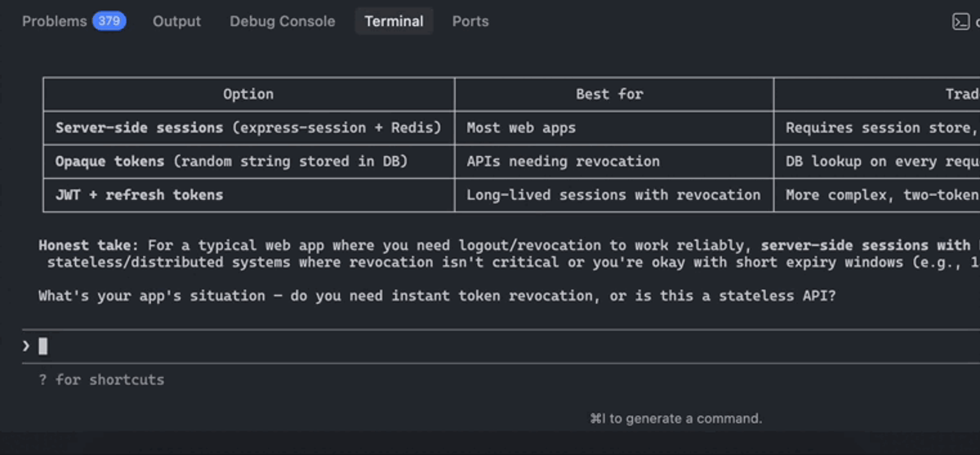Image resolution: width=980 pixels, height=455 pixels.
Task: Click the 'APIs needing revocation' cell
Action: click(x=614, y=161)
